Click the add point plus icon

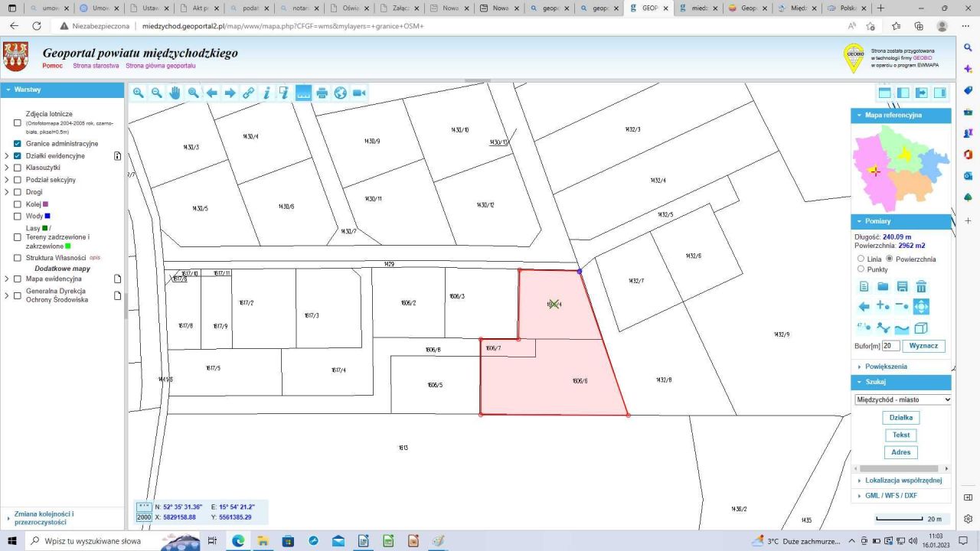(x=883, y=306)
